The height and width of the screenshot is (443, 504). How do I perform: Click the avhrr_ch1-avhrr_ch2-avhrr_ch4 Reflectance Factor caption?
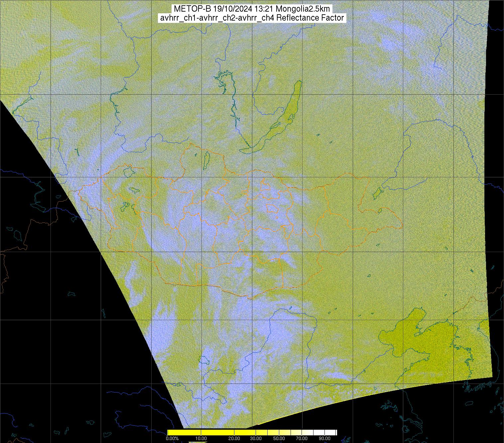pyautogui.click(x=252, y=18)
